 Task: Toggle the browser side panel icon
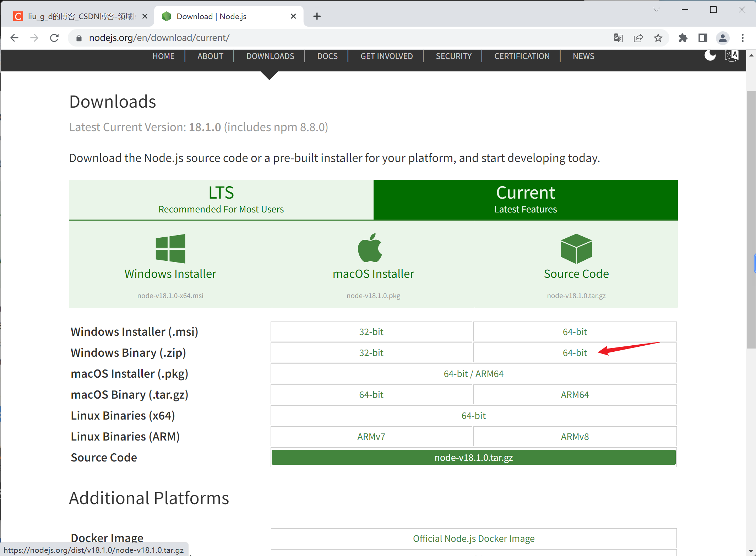[x=703, y=38]
